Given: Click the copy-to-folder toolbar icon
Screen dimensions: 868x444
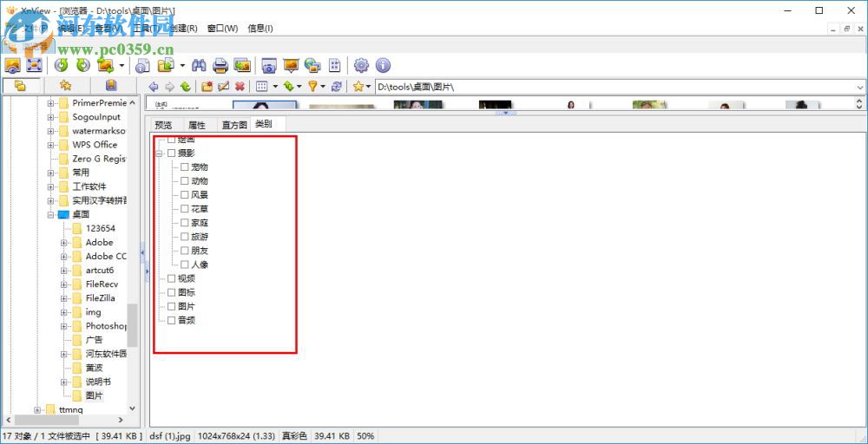Looking at the screenshot, I should [x=166, y=65].
